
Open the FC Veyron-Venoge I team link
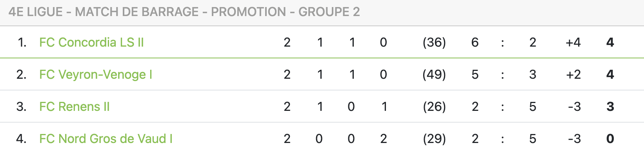coord(96,74)
